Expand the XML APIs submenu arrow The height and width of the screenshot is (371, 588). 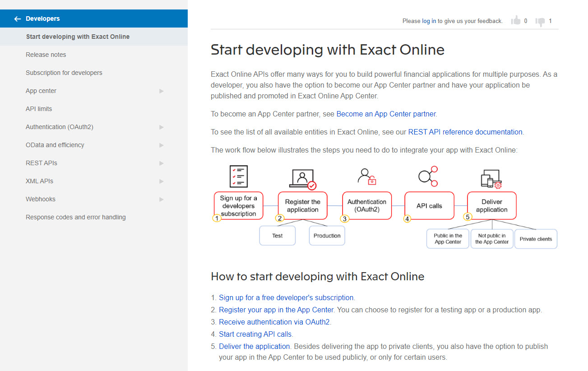(162, 181)
